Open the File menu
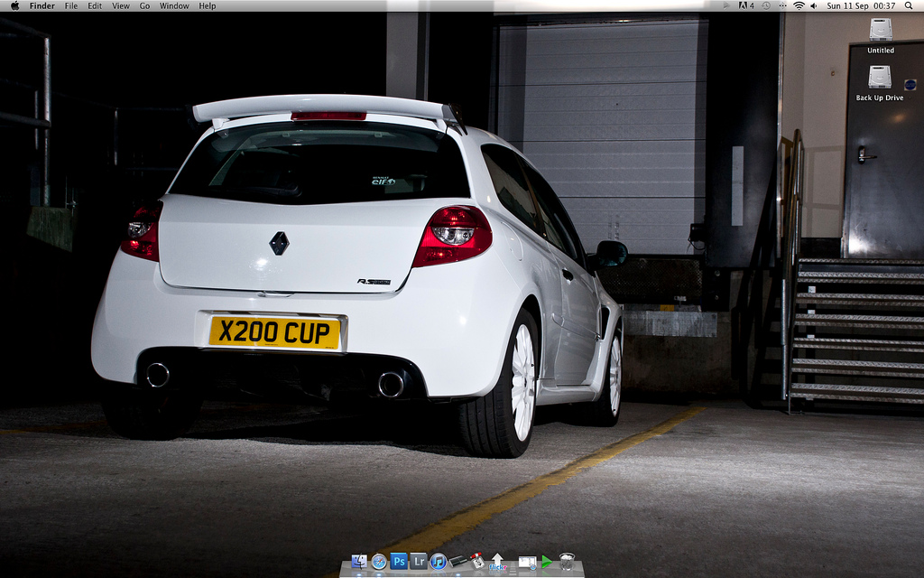 (71, 6)
